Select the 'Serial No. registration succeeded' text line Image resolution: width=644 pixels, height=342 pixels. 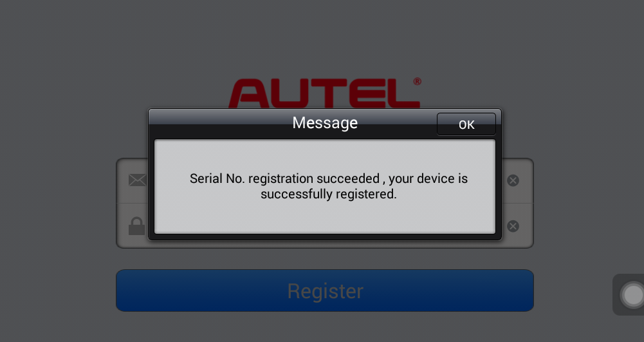(x=328, y=178)
